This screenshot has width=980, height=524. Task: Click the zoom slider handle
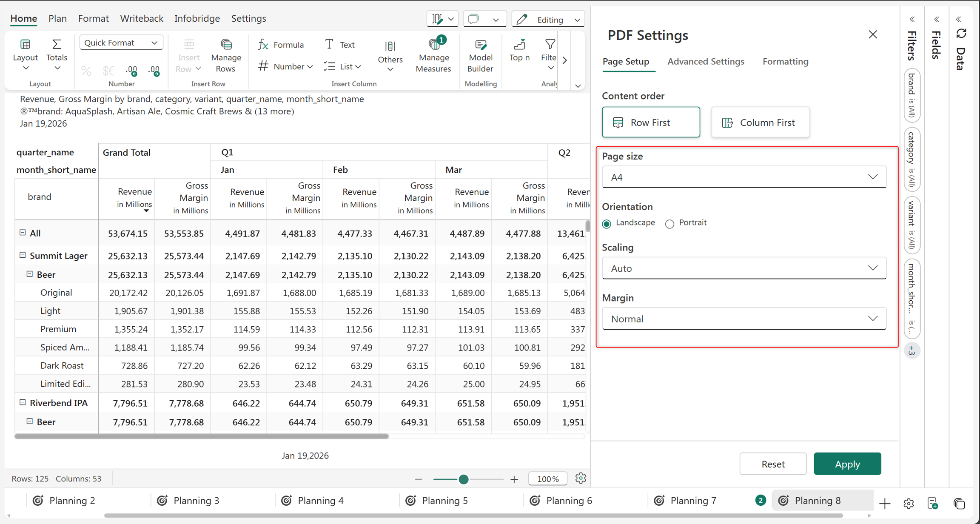click(464, 479)
